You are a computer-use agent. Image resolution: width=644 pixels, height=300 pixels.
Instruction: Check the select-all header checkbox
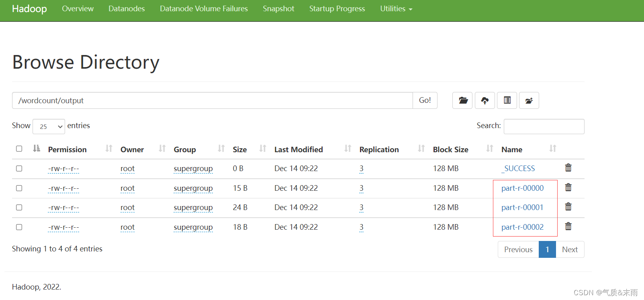pyautogui.click(x=19, y=149)
